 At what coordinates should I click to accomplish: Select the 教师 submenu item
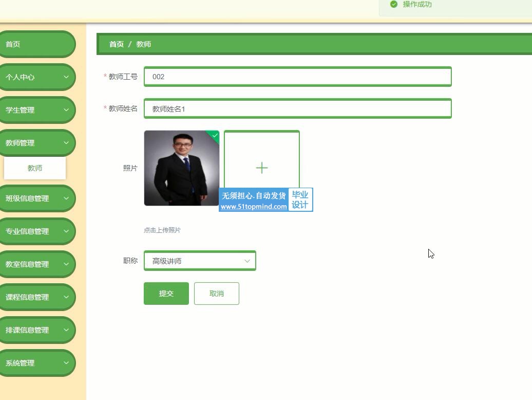point(34,168)
